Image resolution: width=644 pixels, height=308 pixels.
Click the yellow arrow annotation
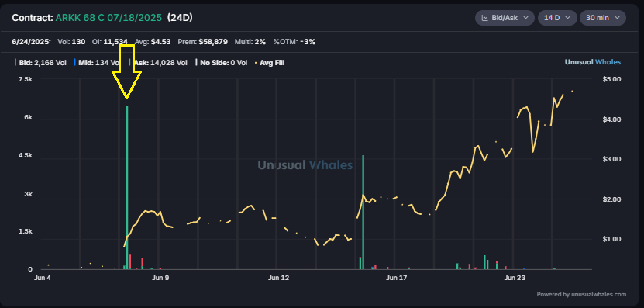(x=126, y=71)
